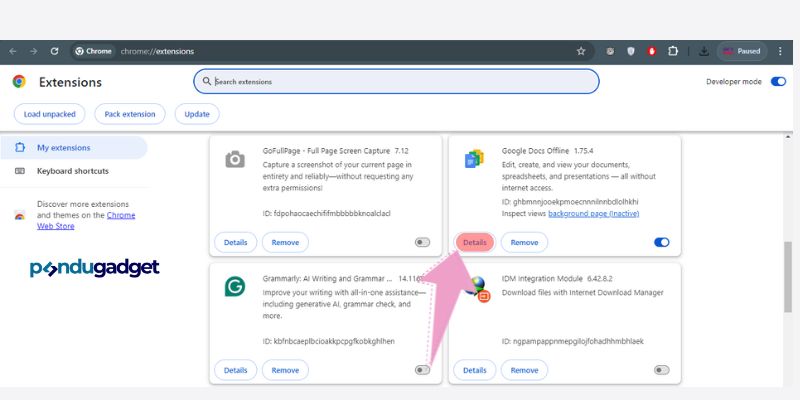Remove the Grammarly extension

pos(285,370)
